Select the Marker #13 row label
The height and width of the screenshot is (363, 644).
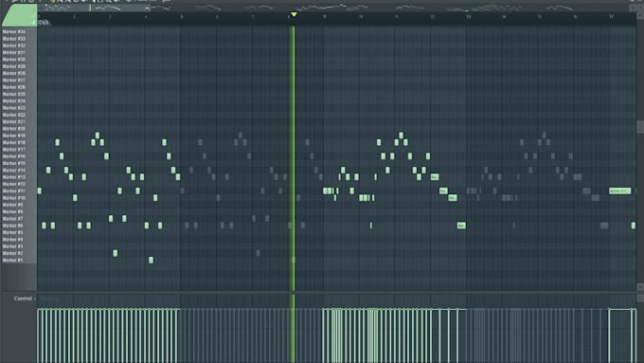[x=14, y=177]
